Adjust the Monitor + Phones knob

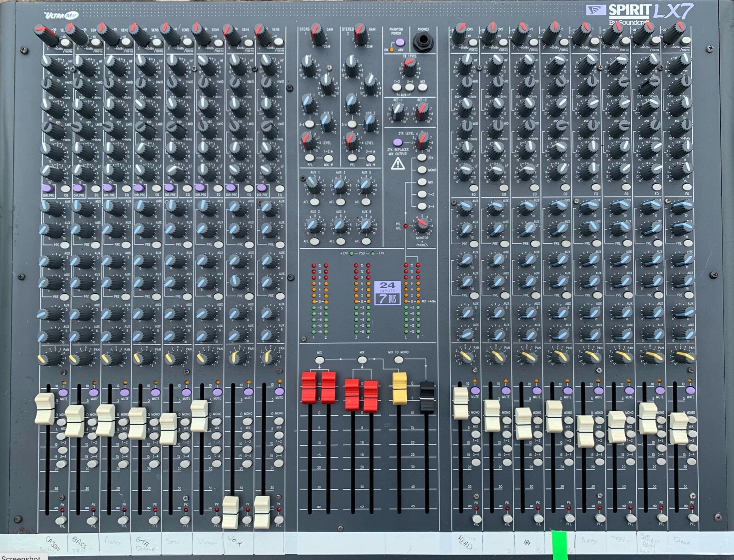click(x=421, y=225)
